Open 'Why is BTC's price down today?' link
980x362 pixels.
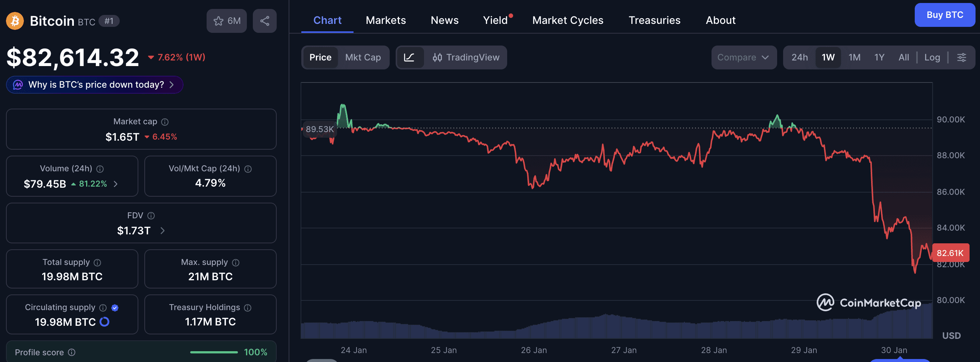(x=94, y=84)
